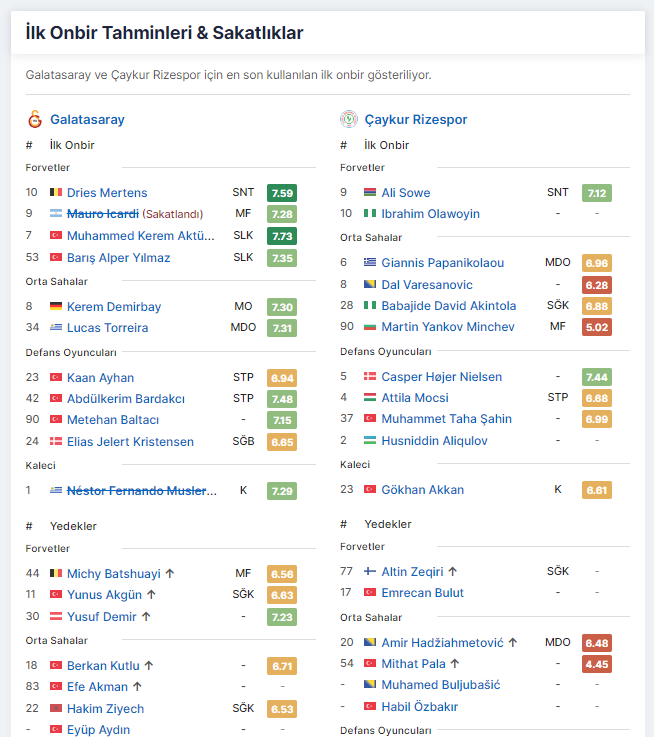Click the 6.61 rating badge for Gökhan Akkan

click(x=597, y=490)
